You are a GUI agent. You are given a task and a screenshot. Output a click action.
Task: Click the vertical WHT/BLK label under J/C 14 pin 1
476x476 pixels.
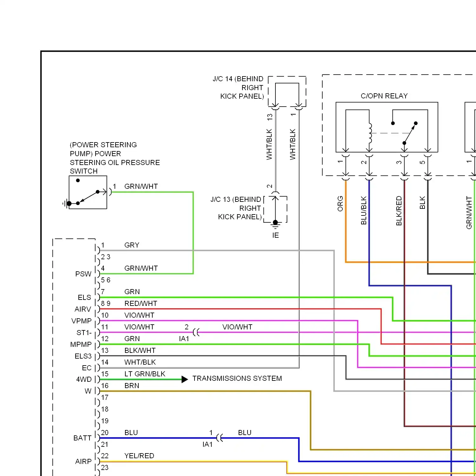tap(293, 144)
